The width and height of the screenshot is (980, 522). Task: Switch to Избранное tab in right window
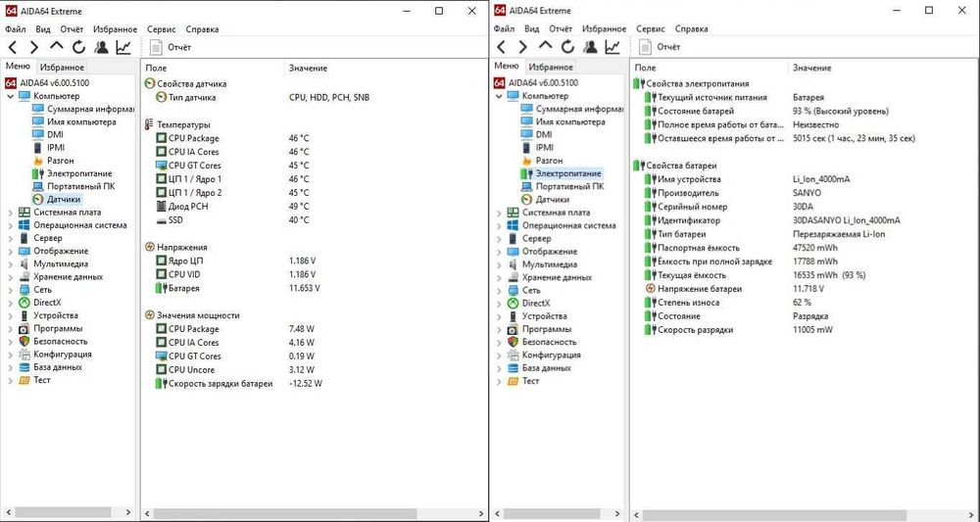(x=550, y=68)
